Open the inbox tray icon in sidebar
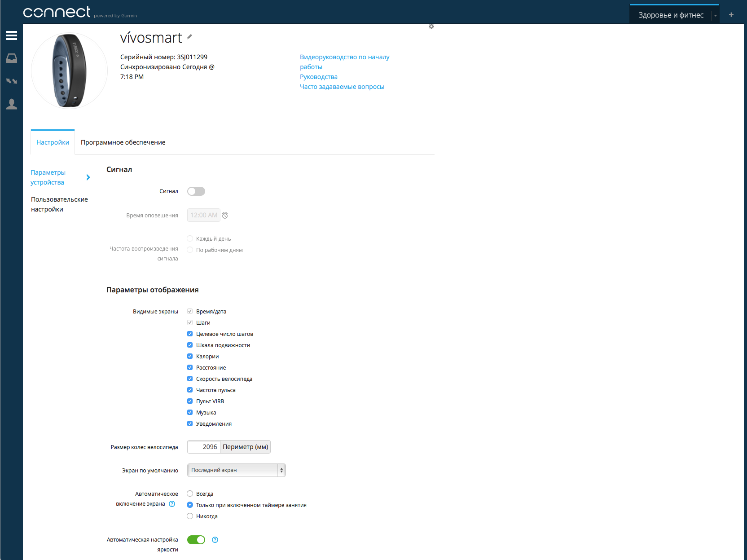 pos(12,58)
